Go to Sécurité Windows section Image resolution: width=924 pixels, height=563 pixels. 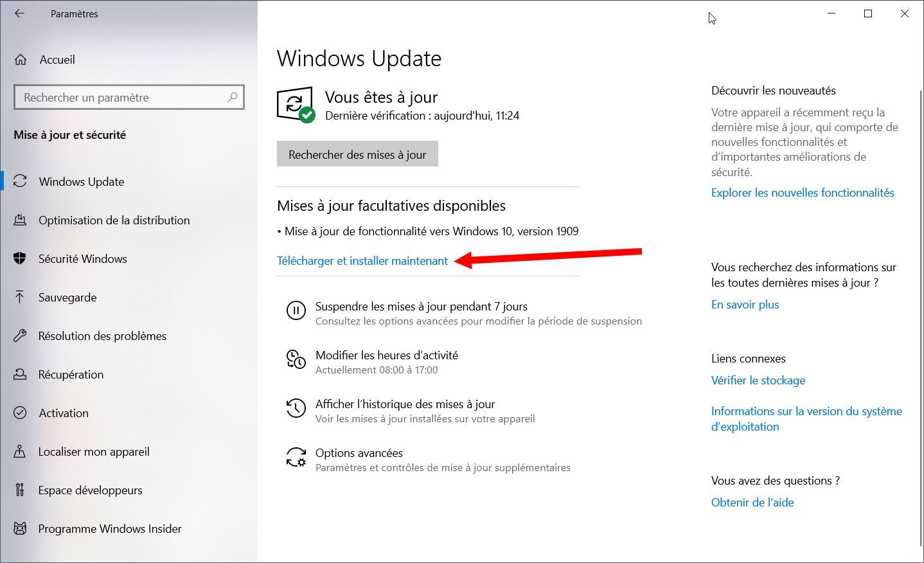click(x=83, y=258)
